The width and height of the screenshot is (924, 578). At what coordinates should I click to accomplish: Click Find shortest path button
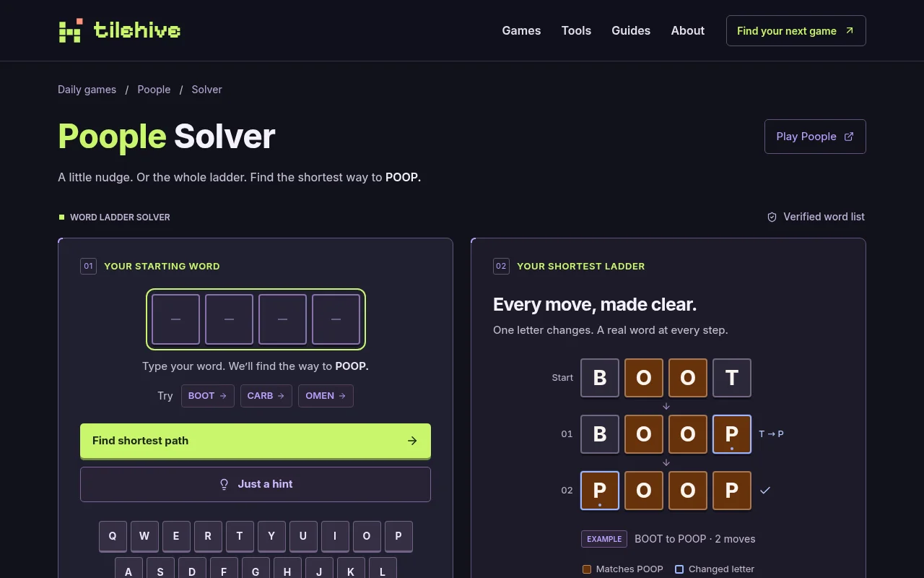pyautogui.click(x=256, y=441)
